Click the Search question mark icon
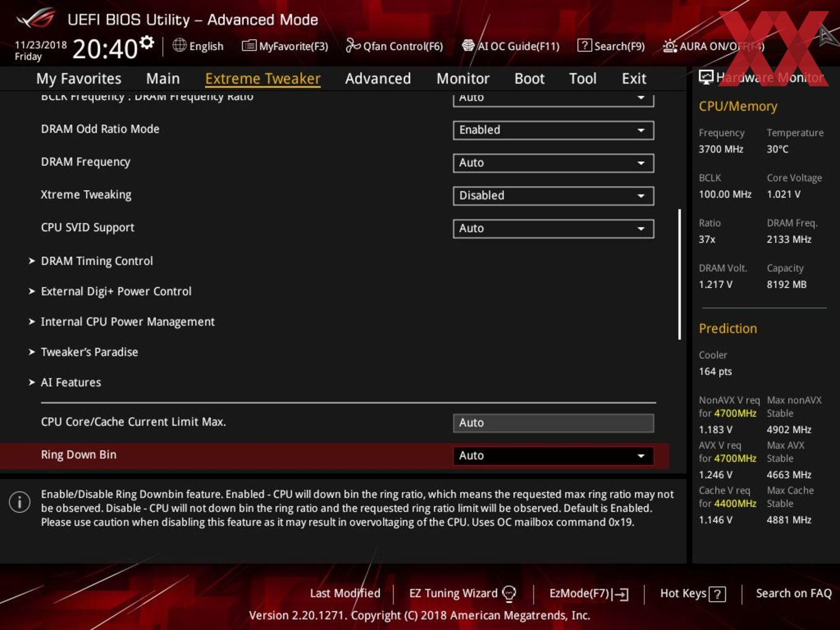The image size is (840, 630). [x=584, y=46]
